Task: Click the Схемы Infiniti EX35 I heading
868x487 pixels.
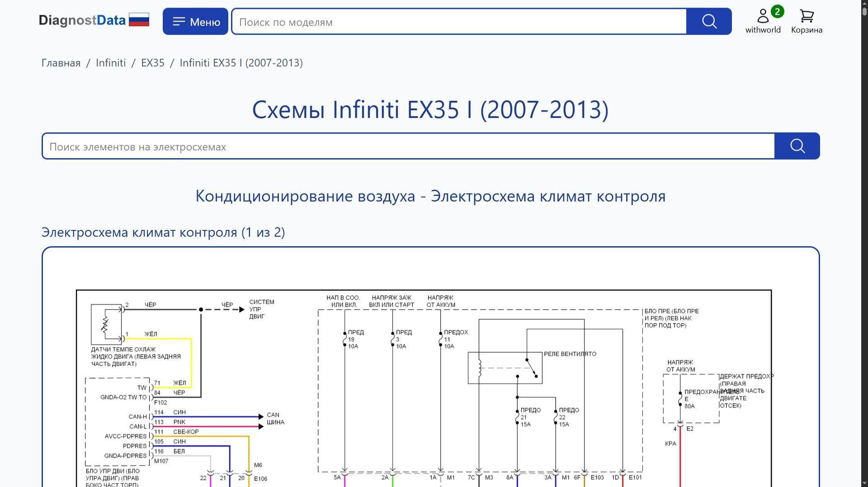Action: [x=430, y=109]
